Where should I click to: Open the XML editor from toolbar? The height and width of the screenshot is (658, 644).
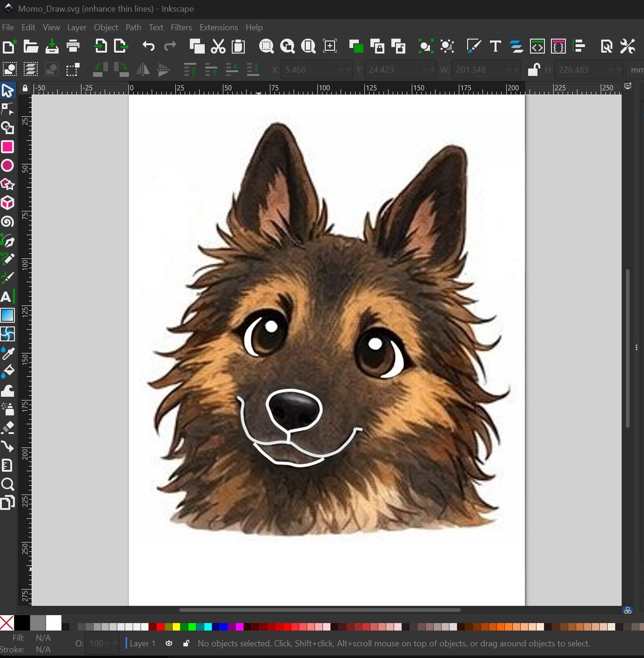537,46
